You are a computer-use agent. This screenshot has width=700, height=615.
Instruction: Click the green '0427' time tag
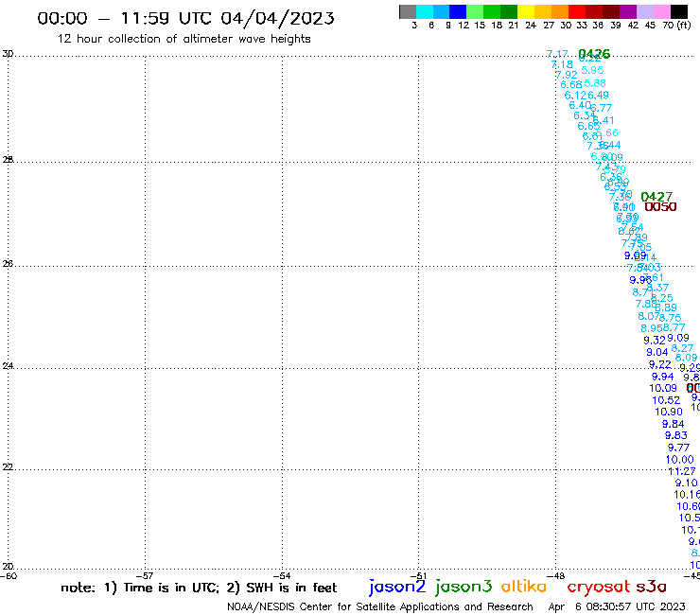[656, 197]
